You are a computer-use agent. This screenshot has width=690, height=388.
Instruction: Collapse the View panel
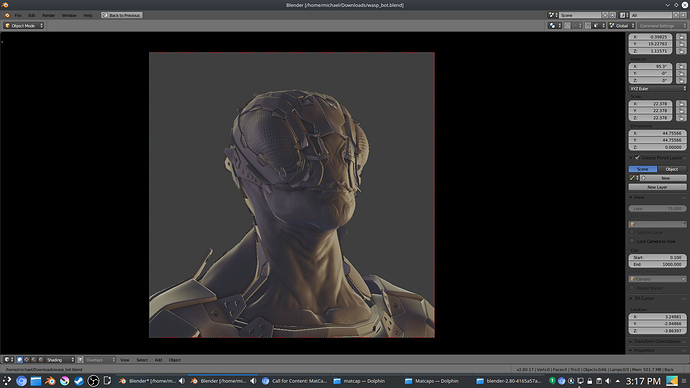click(x=631, y=198)
